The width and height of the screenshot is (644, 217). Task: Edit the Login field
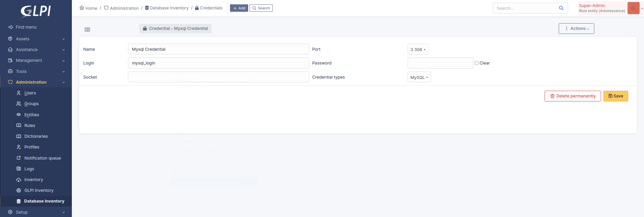[x=219, y=63]
